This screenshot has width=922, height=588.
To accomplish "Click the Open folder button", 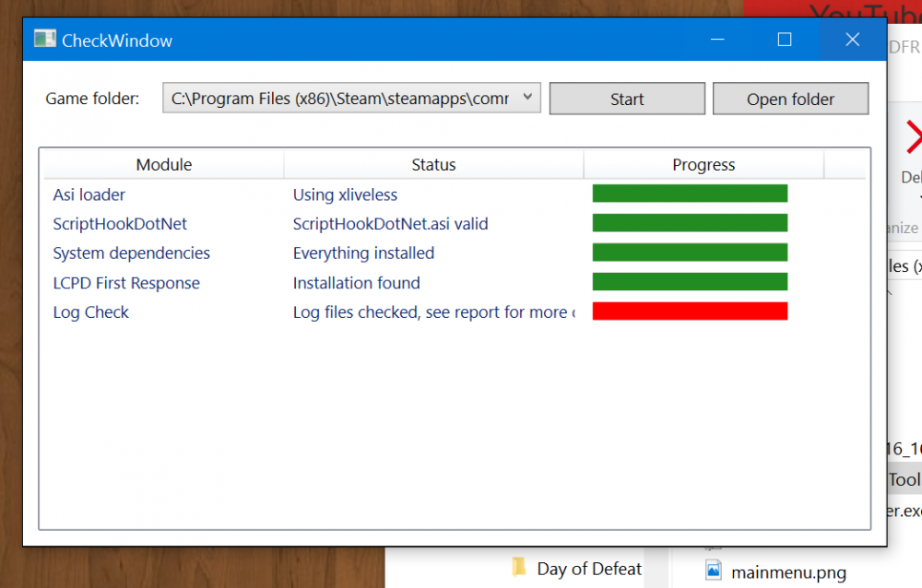I will click(x=790, y=99).
